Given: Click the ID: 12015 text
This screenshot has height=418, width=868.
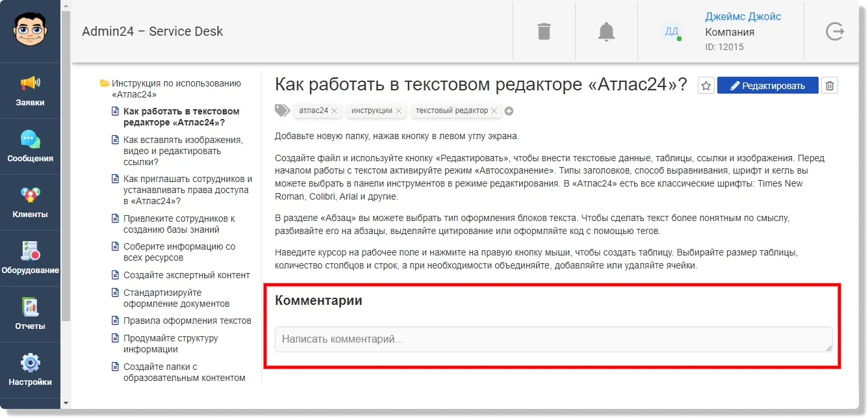Looking at the screenshot, I should (x=724, y=47).
